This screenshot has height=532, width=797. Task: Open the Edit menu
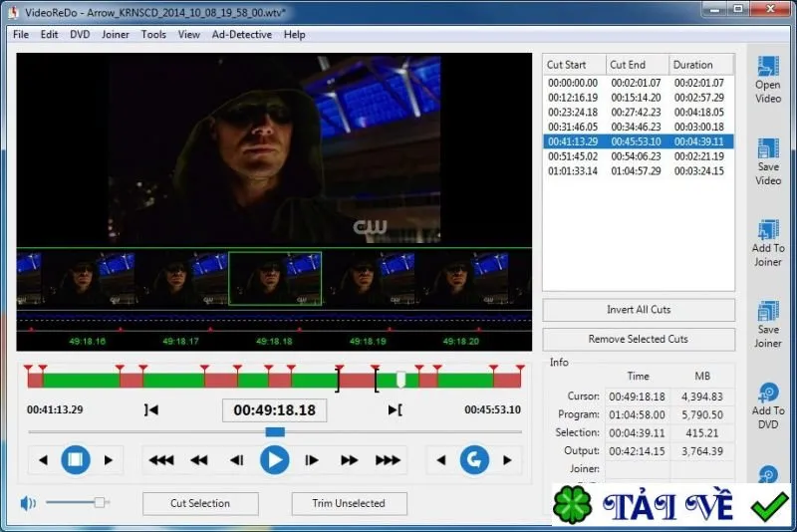49,35
